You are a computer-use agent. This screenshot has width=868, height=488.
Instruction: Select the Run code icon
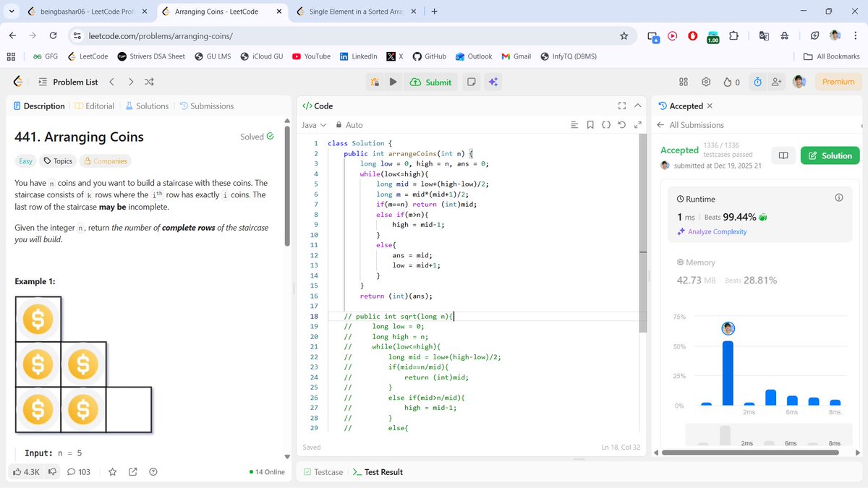pyautogui.click(x=391, y=82)
